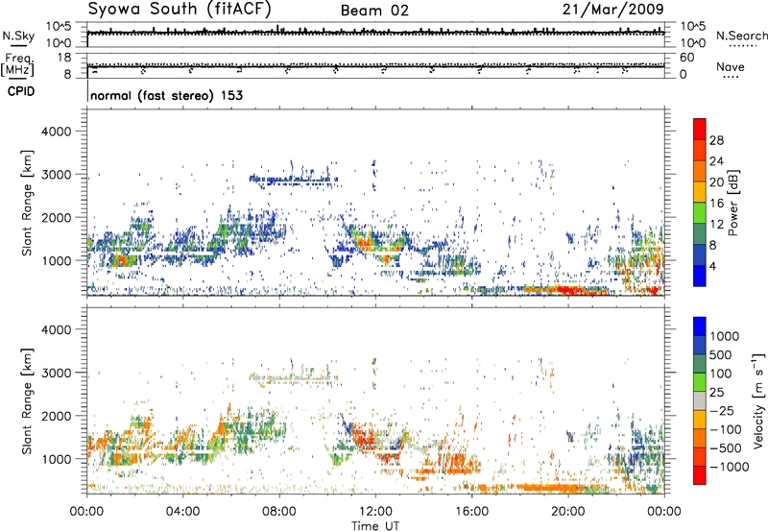Click the red bottom segment of the Velocity colorbar
768x532 pixels.
tap(700, 475)
